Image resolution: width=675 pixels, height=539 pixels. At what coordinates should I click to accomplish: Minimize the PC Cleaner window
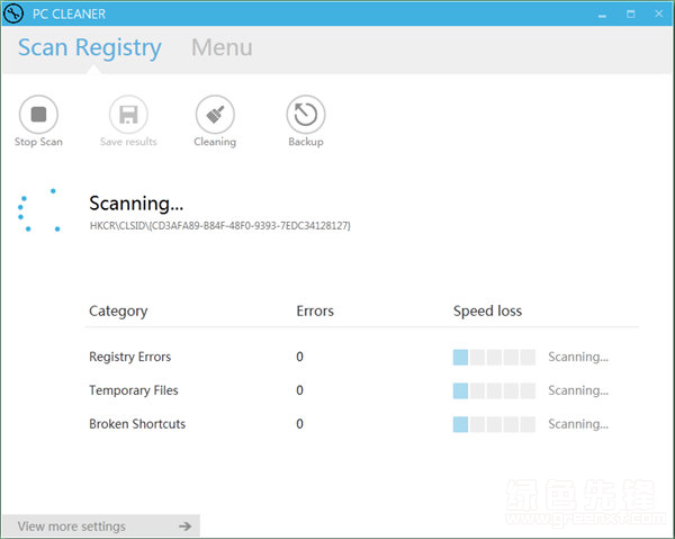(602, 14)
